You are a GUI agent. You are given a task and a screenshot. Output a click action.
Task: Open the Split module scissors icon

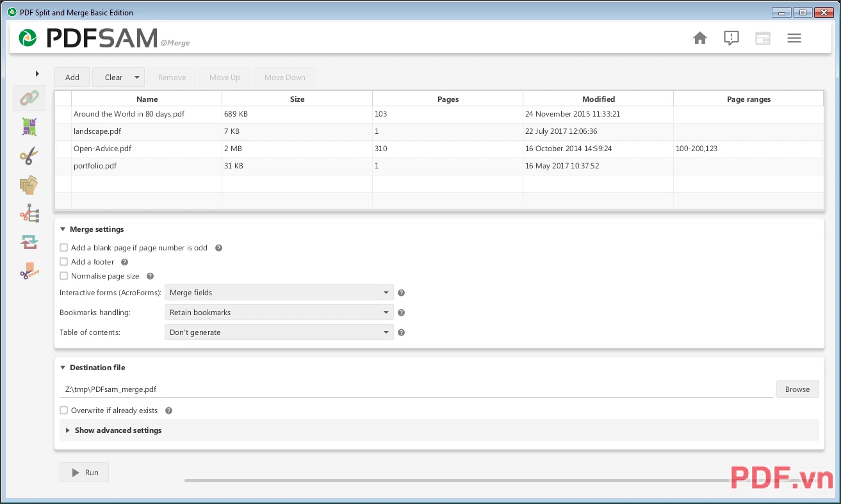[29, 156]
